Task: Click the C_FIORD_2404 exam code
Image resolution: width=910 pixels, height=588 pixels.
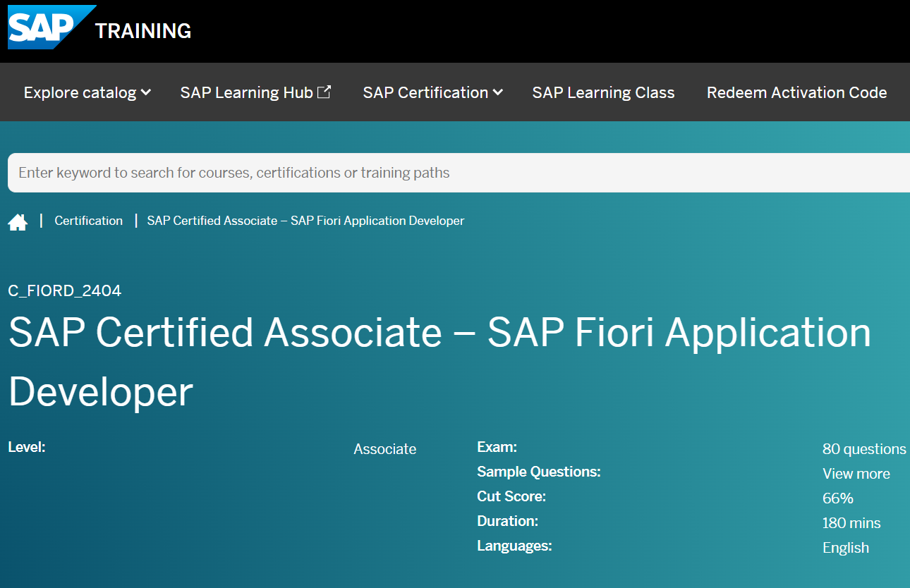Action: (65, 290)
